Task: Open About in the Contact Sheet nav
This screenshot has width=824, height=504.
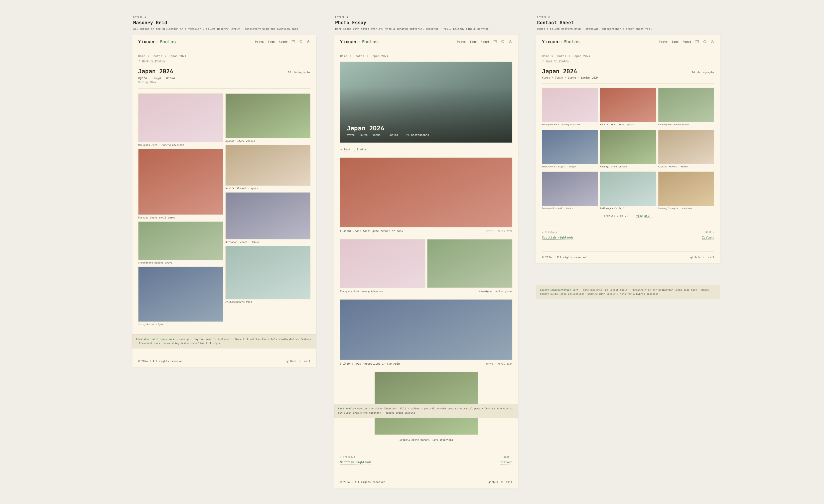Action: click(687, 42)
